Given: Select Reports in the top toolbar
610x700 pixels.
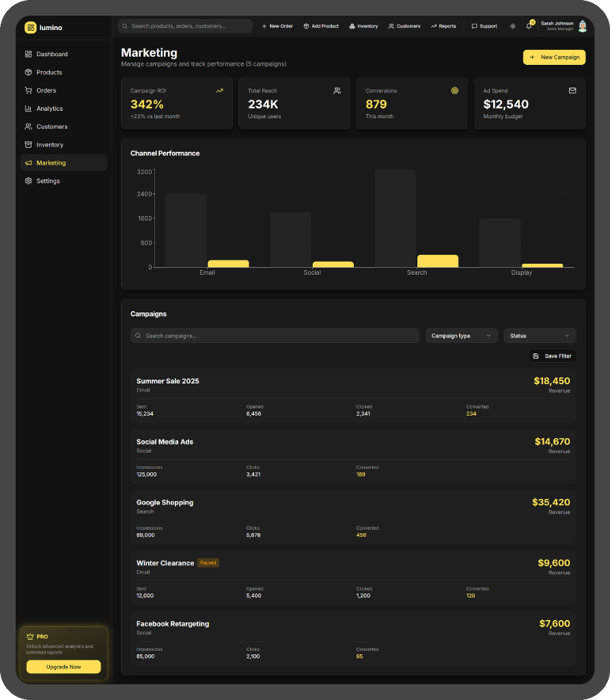Looking at the screenshot, I should click(443, 26).
